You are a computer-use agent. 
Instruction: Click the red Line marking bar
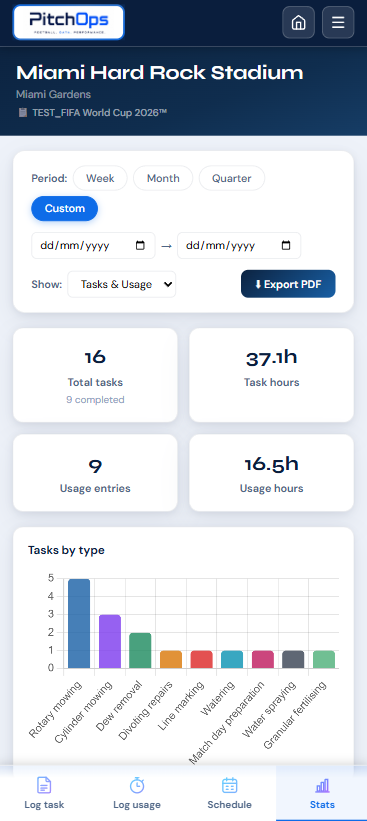coord(202,659)
